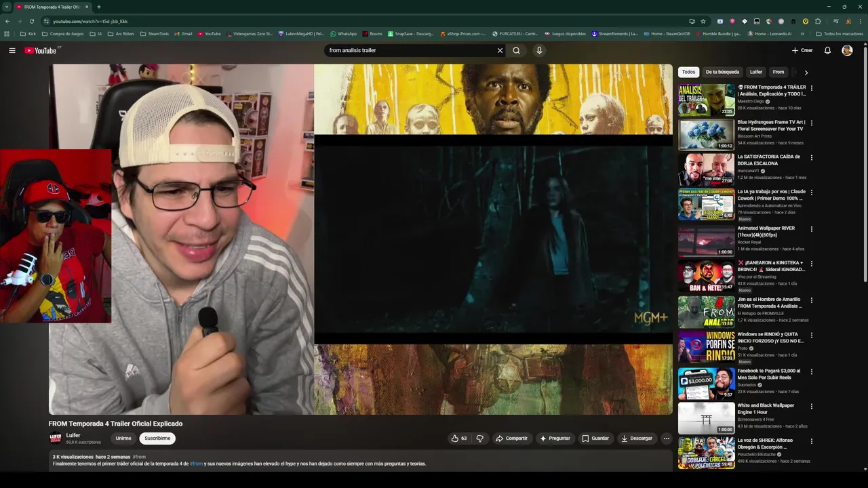Viewport: 868px width, 488px height.
Task: Like the video with thumbs up
Action: pos(459,439)
